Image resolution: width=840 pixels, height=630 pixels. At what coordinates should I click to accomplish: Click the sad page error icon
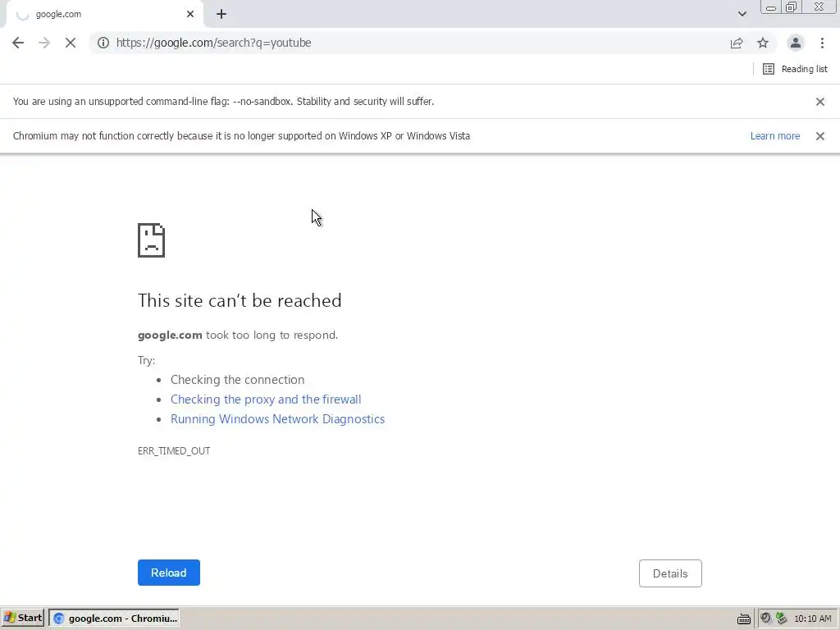point(151,240)
